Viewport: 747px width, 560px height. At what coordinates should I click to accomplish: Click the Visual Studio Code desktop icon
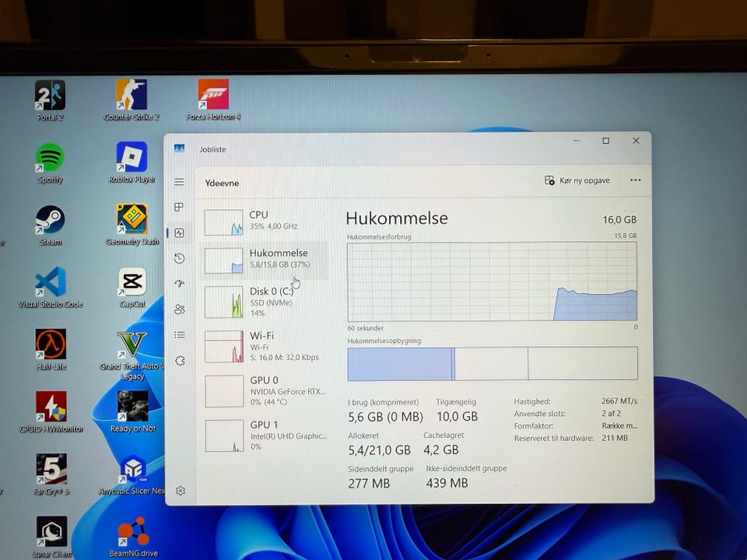50,286
